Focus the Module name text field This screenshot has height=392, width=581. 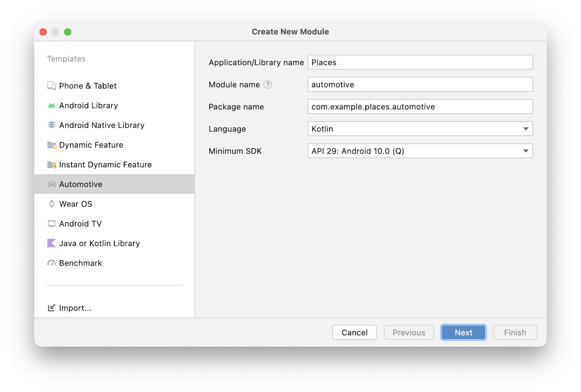point(420,85)
